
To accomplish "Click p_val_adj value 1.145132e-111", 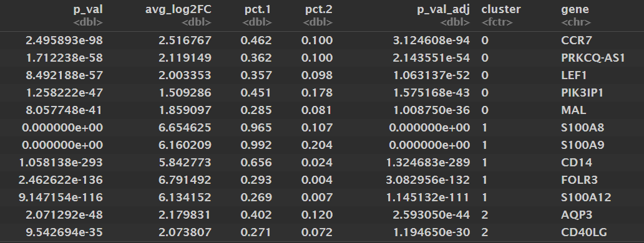I will click(428, 198).
